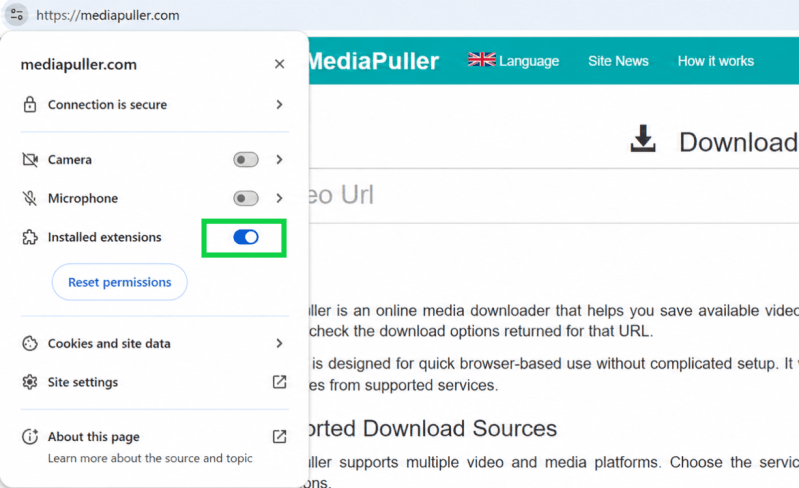
Task: Click the Camera label text
Action: coord(70,159)
